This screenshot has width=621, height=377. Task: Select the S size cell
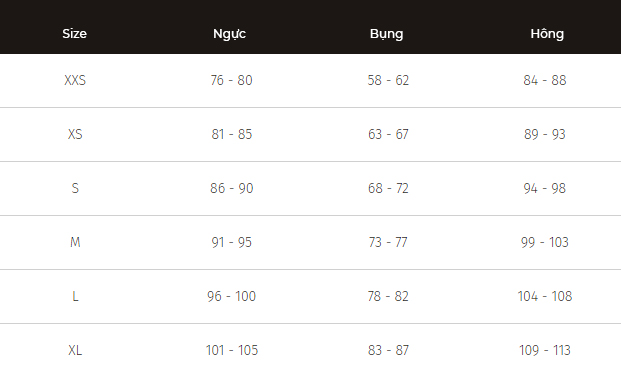[x=75, y=188]
